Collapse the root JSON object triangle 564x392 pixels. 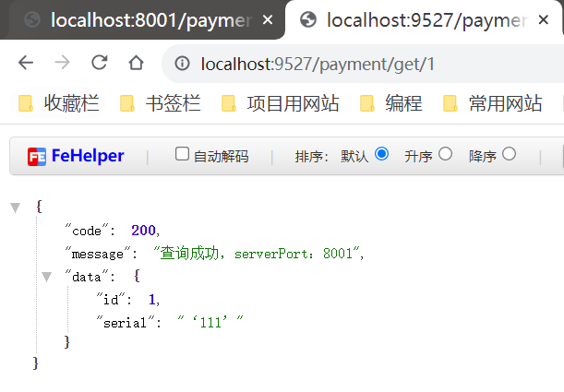pos(16,208)
